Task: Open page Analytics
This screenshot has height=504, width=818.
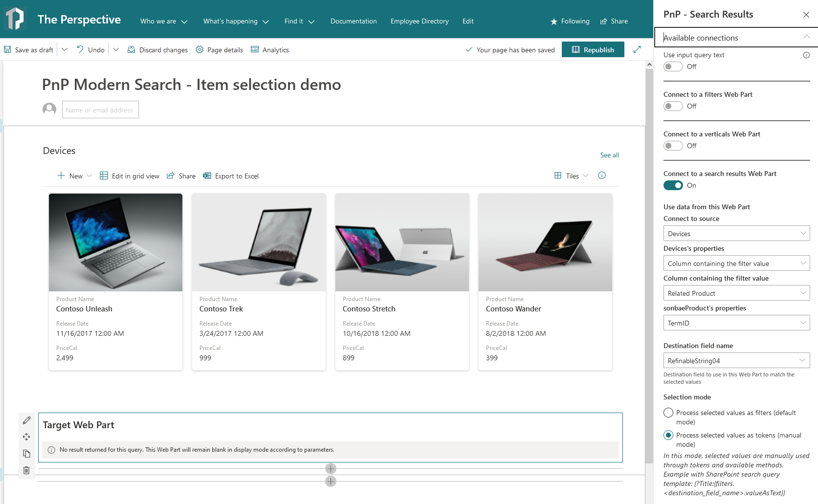Action: click(x=270, y=50)
